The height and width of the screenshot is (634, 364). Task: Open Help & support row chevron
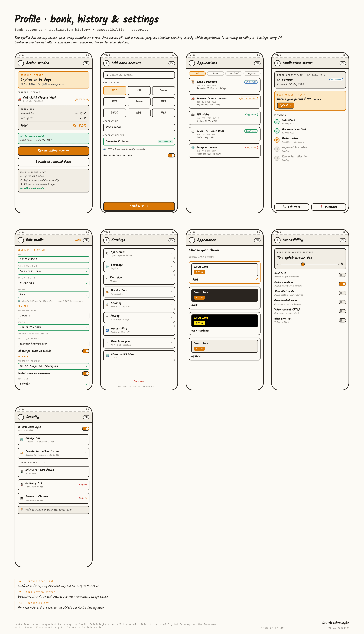click(171, 343)
